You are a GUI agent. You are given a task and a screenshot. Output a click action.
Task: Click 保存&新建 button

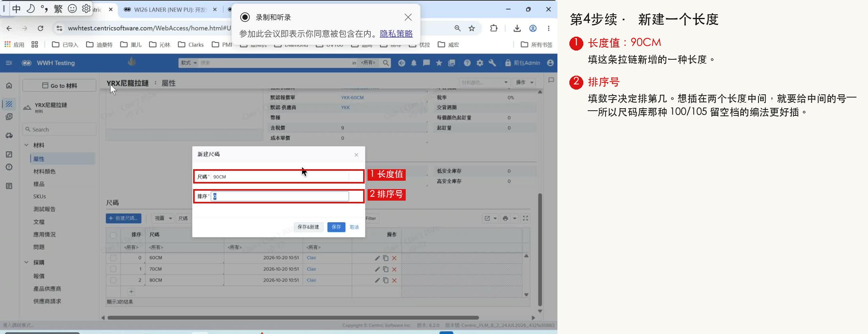coord(308,227)
